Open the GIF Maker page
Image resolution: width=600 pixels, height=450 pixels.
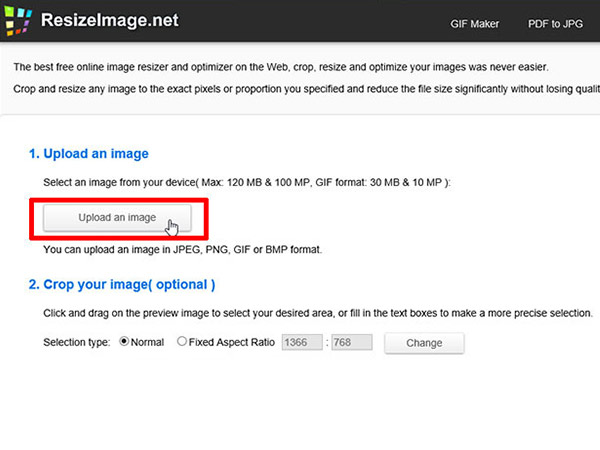tap(474, 24)
